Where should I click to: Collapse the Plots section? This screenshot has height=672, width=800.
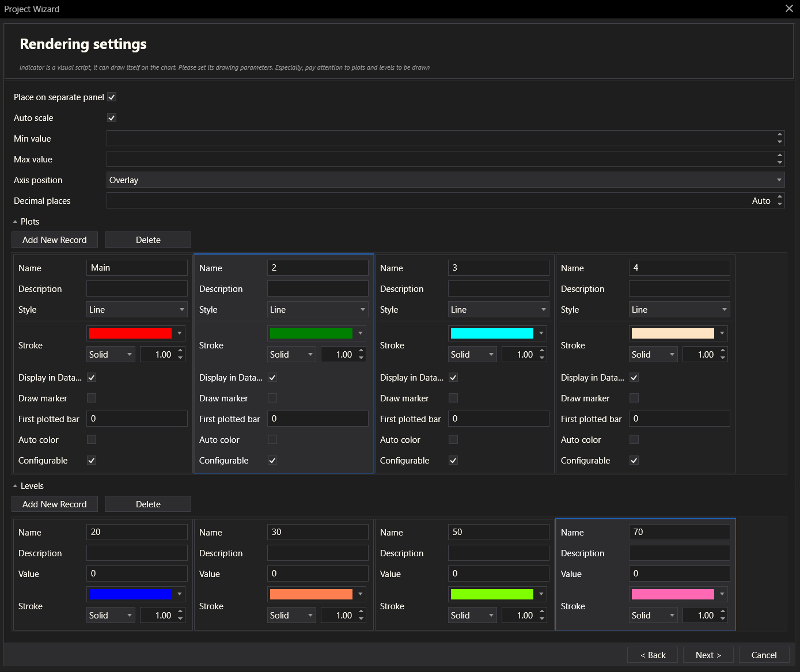[16, 222]
